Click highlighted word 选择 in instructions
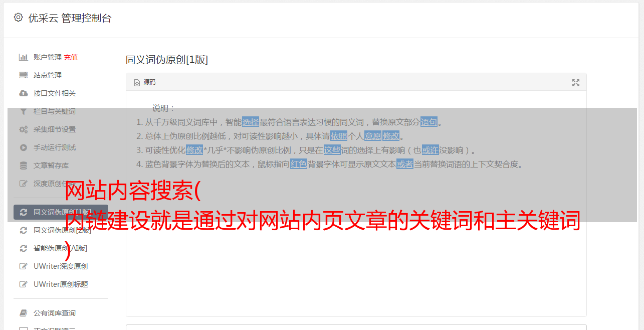The width and height of the screenshot is (644, 330). (251, 122)
